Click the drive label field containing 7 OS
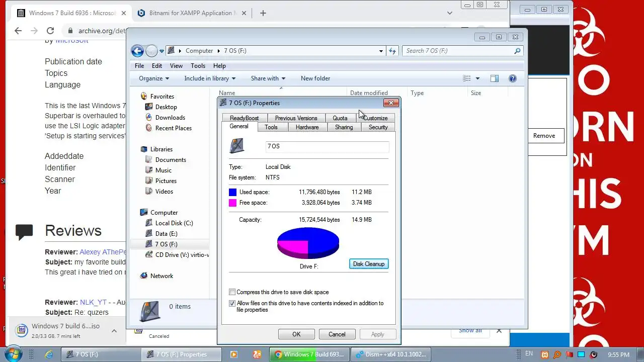This screenshot has width=644, height=362. coord(327,146)
